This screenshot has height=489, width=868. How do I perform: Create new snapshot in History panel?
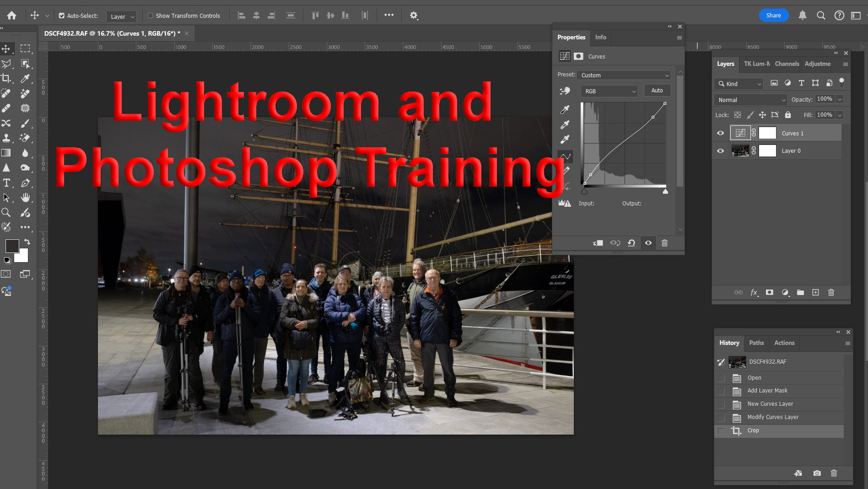pos(817,473)
